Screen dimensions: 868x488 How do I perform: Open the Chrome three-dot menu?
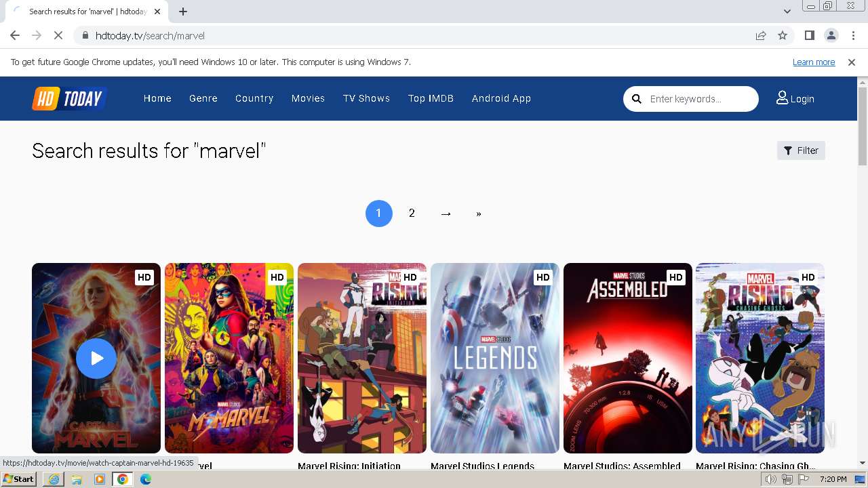[x=853, y=35]
